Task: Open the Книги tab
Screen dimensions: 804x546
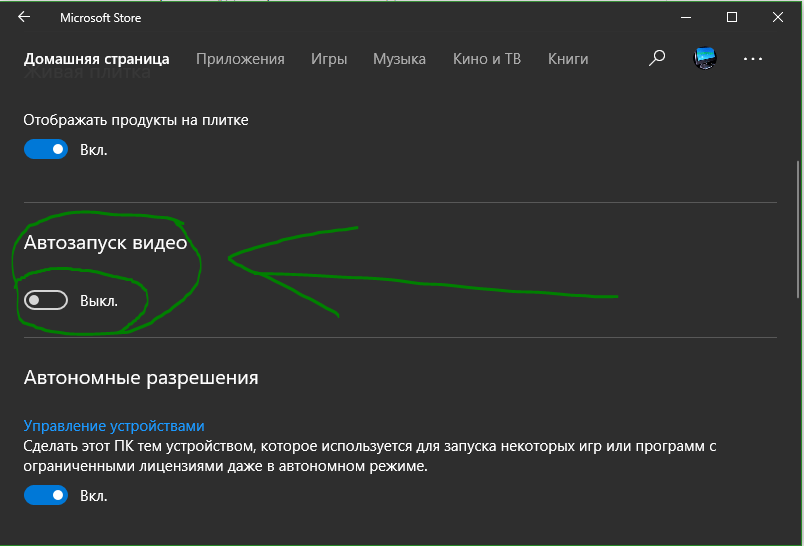Action: (x=568, y=59)
